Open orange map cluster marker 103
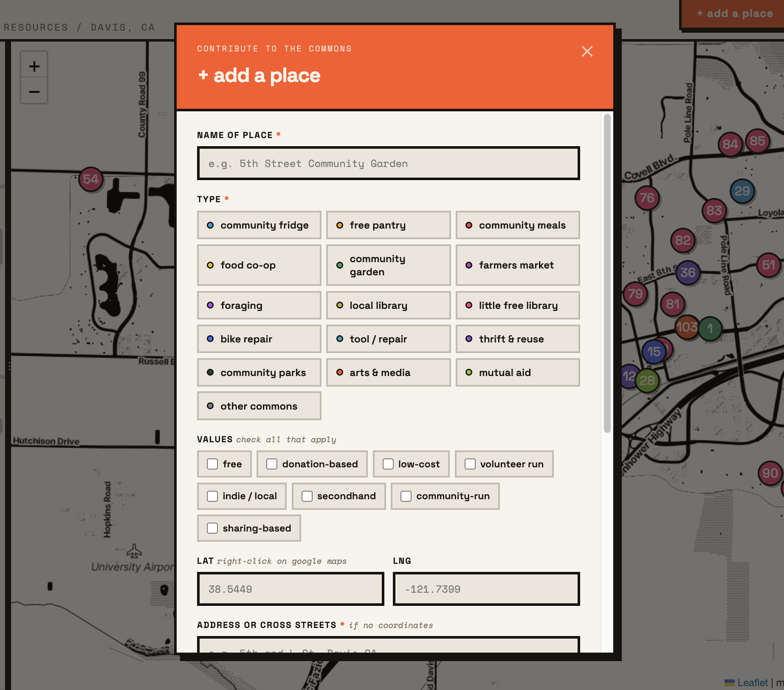 coord(686,327)
